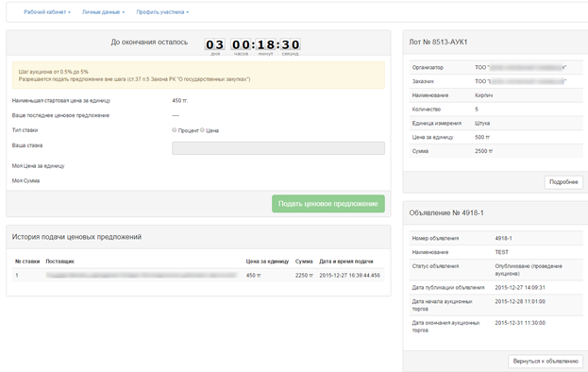Click the countdown seconds digits
Image resolution: width=588 pixels, height=372 pixels.
point(291,44)
